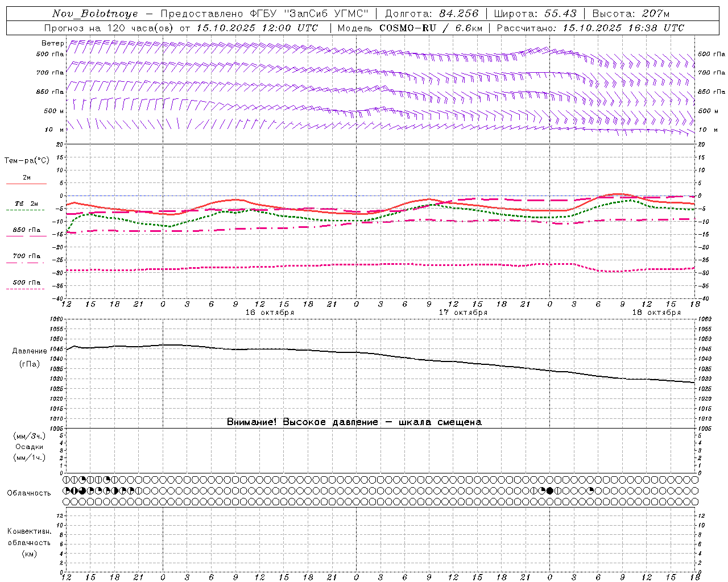Image resolution: width=728 pixels, height=582 pixels.
Task: Select the 'Высота: 207м' elevation text
Action: 631,14
